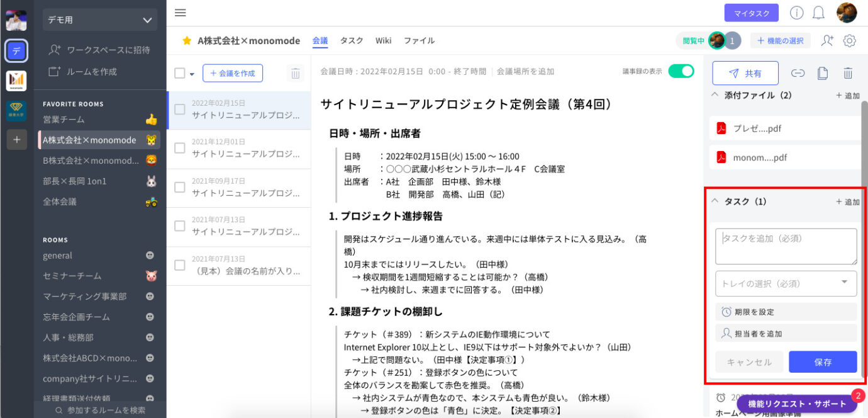The width and height of the screenshot is (868, 418).
Task: Invite a member via the person-plus icon
Action: [x=828, y=40]
